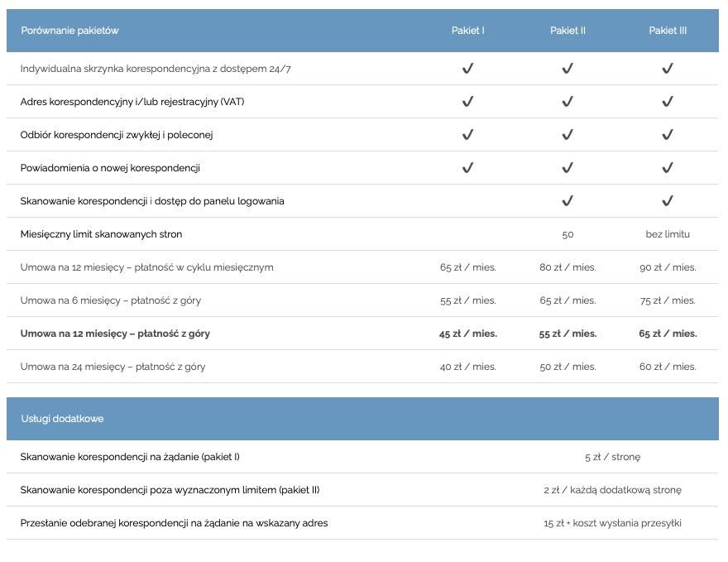Click 'Przesłanie odebranej korespondencji na żądanie' row label
Viewport: 728px width, 562px height.
click(174, 523)
